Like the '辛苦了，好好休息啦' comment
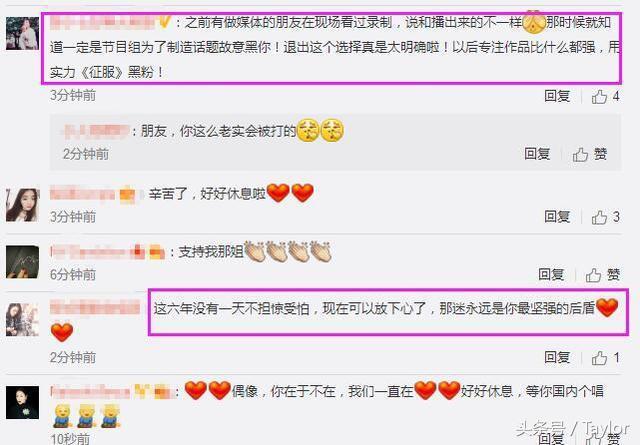The height and width of the screenshot is (445, 640). pyautogui.click(x=606, y=217)
